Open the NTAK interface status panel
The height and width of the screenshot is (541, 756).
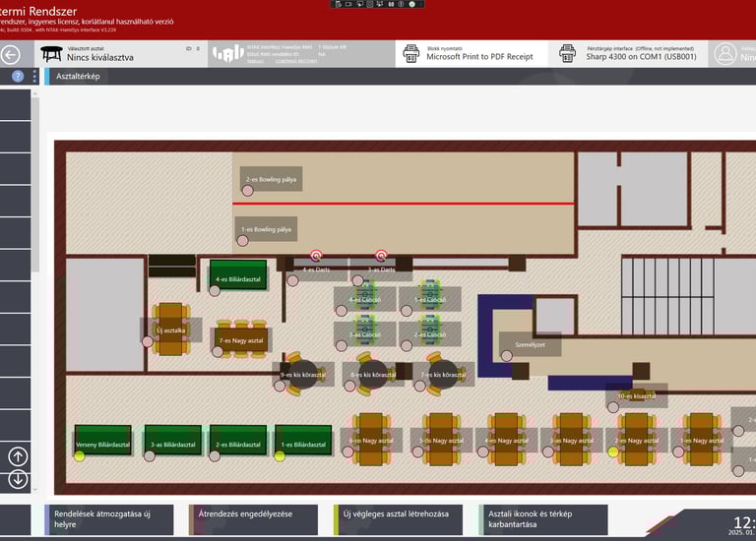[x=301, y=53]
